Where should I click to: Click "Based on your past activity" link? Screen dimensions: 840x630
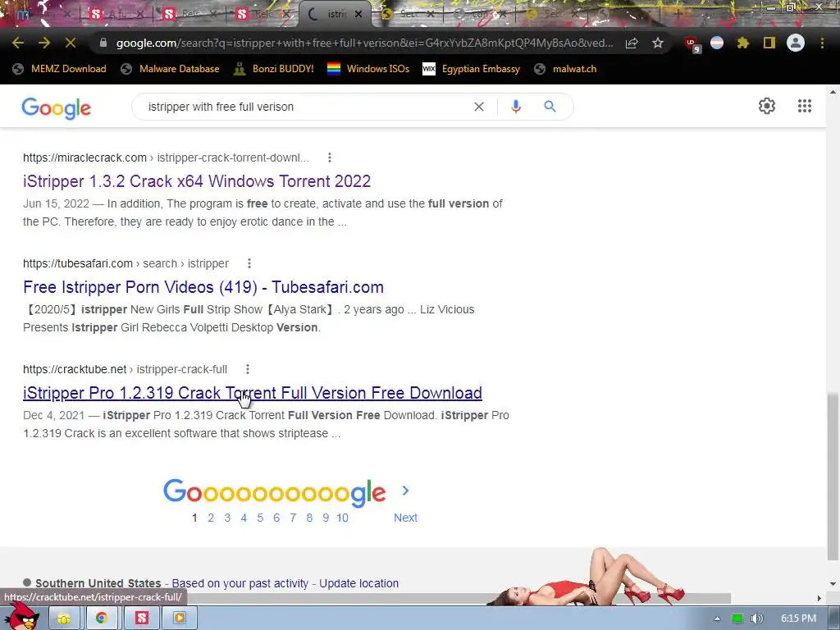pyautogui.click(x=240, y=583)
